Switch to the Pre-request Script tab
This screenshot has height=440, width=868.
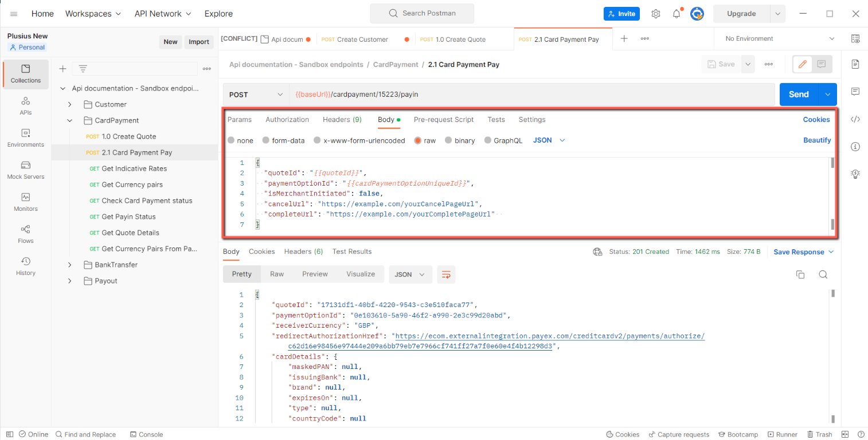[443, 120]
